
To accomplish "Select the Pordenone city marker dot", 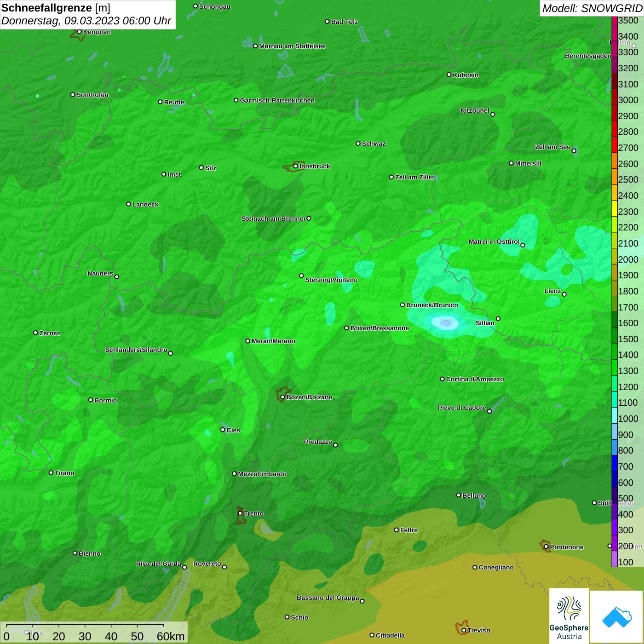I will [x=546, y=547].
